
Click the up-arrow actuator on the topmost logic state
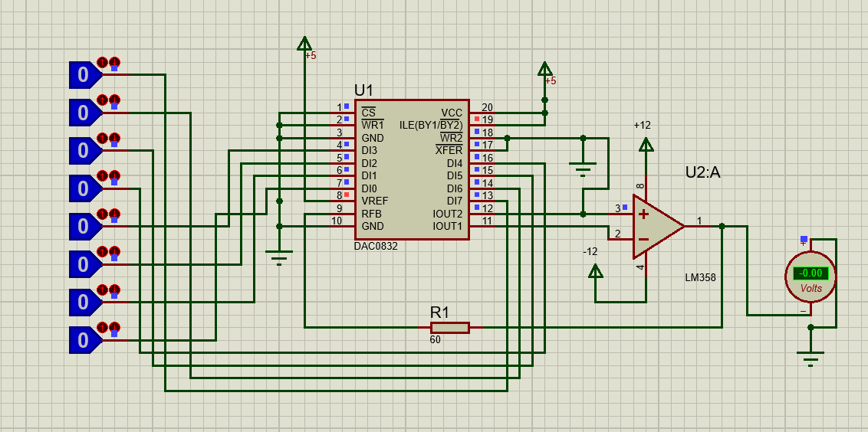pyautogui.click(x=102, y=62)
